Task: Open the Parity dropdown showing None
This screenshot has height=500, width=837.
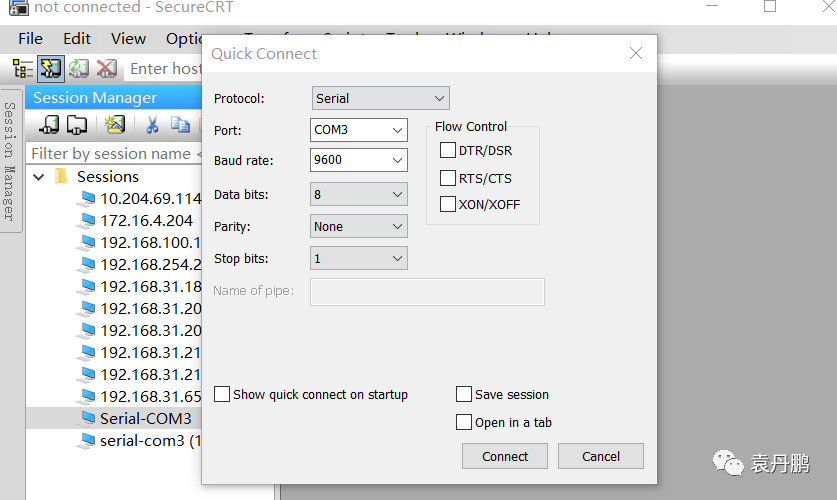Action: point(359,226)
